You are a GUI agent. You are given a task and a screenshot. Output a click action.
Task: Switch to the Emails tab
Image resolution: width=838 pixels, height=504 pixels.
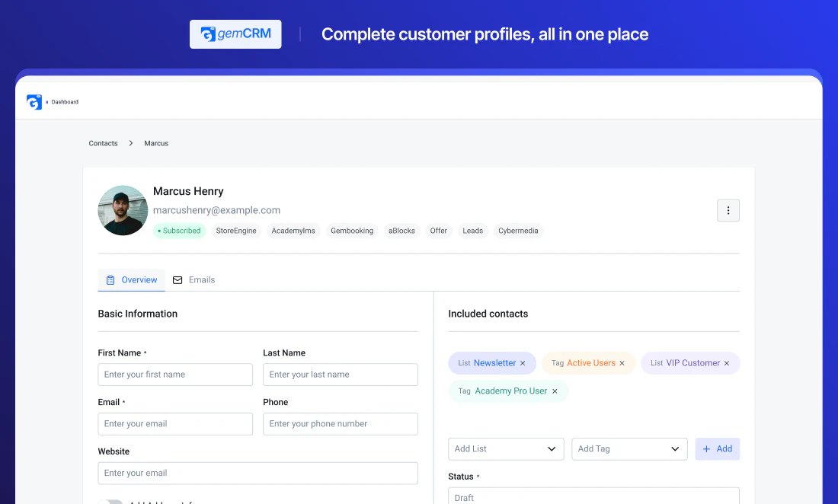pos(194,280)
